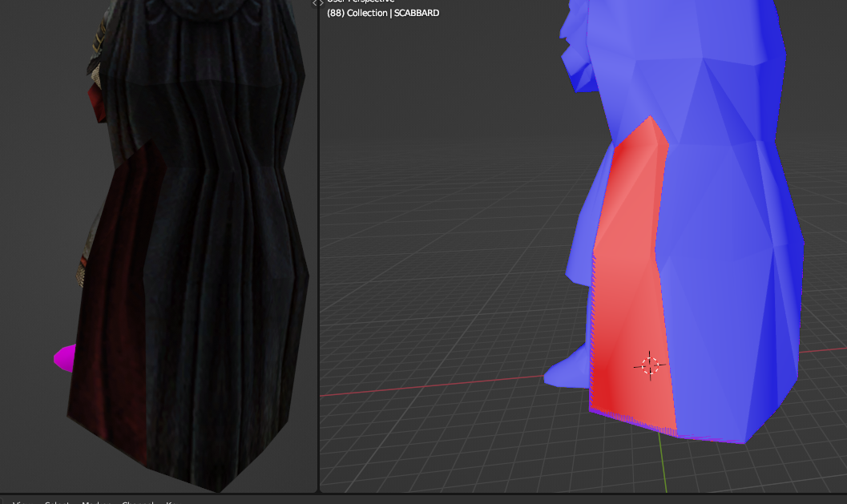Click the 3D cursor in the right viewport

[x=650, y=365]
